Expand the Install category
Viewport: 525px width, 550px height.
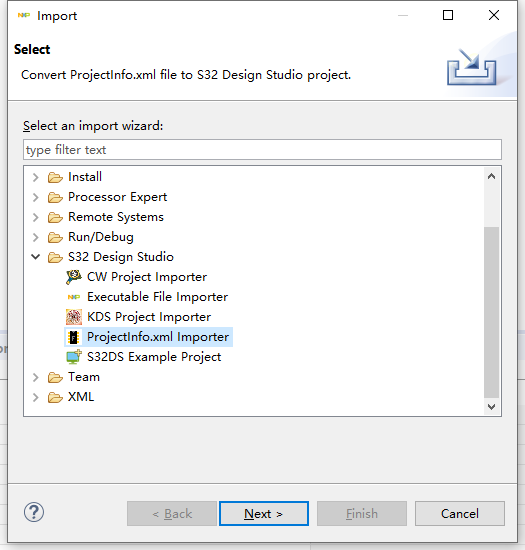pyautogui.click(x=35, y=177)
